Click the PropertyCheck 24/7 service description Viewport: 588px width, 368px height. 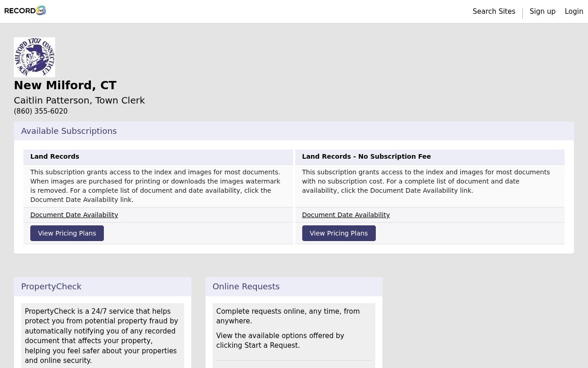[102, 336]
